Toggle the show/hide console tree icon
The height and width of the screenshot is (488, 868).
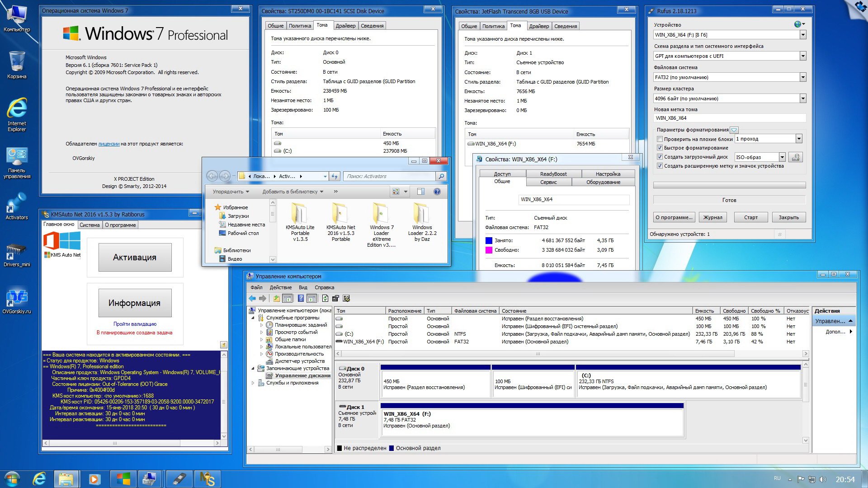tap(287, 298)
